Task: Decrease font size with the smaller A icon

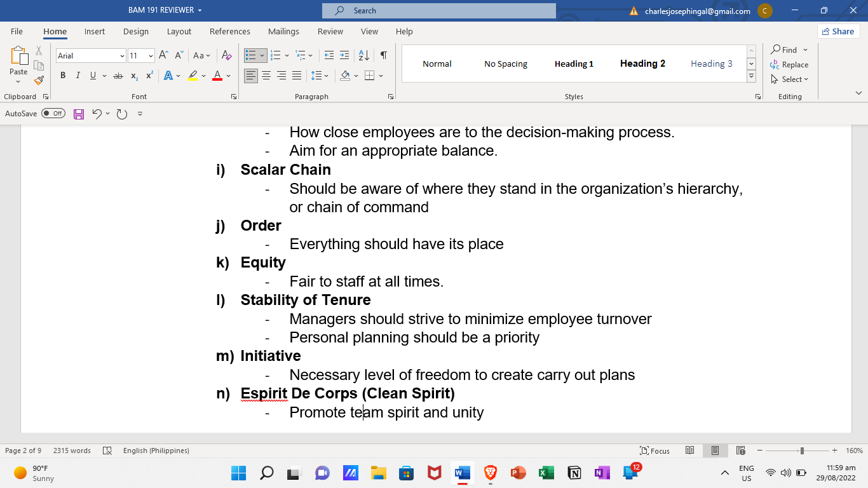Action: (179, 55)
